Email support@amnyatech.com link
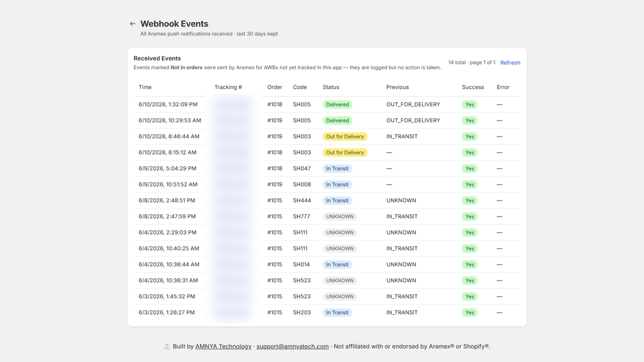 point(293,346)
